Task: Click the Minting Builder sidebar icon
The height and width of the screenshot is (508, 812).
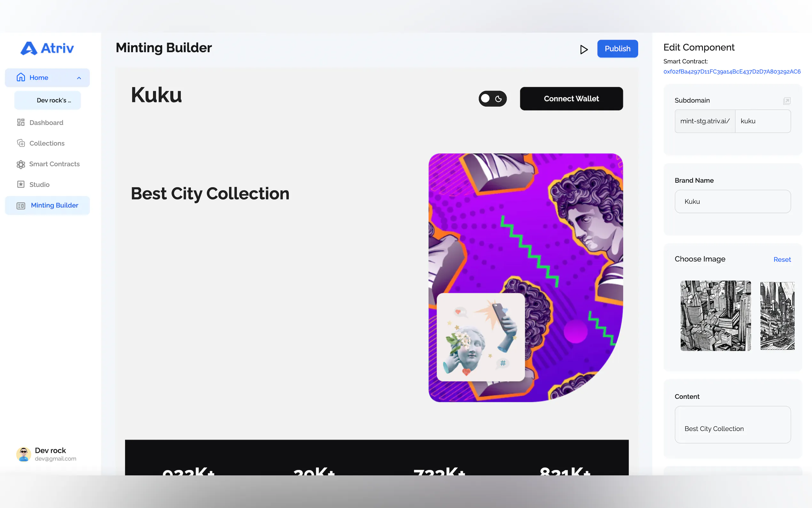Action: pyautogui.click(x=21, y=206)
